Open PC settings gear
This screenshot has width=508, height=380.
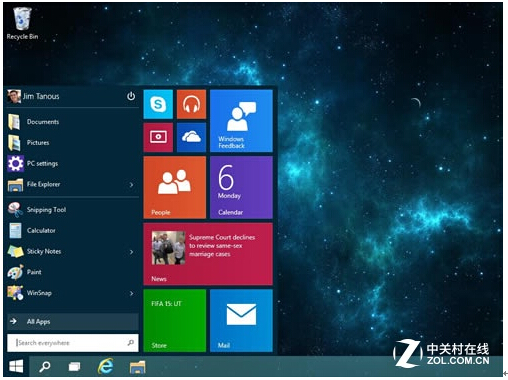73,163
